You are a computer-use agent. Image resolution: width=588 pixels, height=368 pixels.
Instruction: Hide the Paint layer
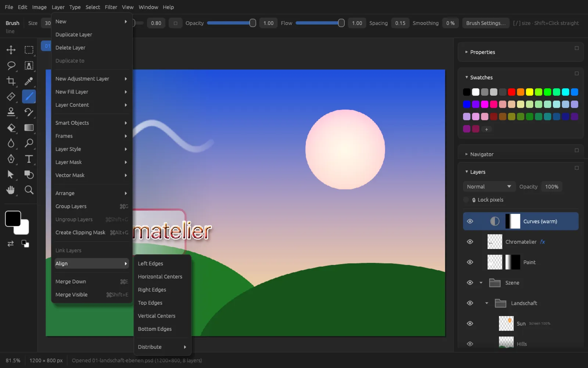click(470, 262)
